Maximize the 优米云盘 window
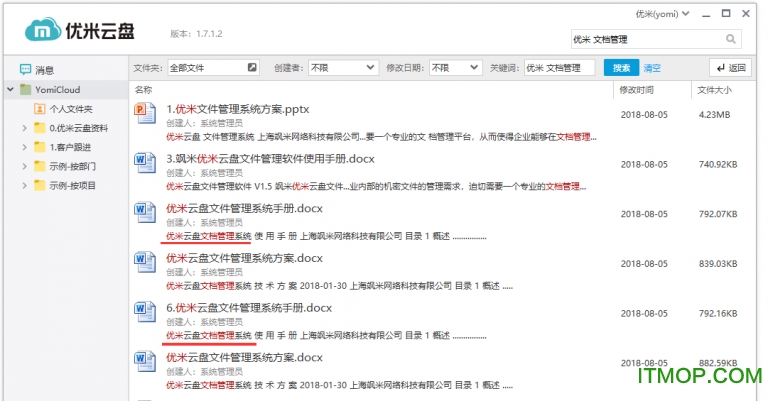Image resolution: width=768 pixels, height=401 pixels. click(x=726, y=14)
